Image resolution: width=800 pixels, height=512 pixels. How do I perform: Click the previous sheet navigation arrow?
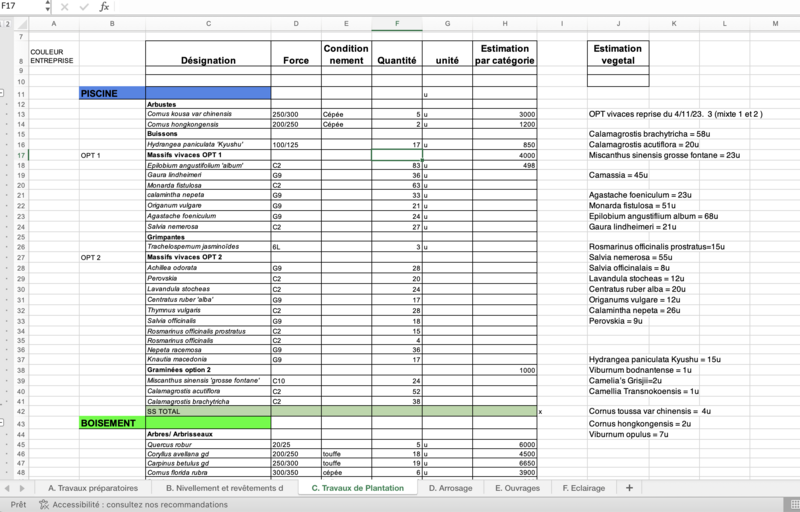tap(9, 488)
